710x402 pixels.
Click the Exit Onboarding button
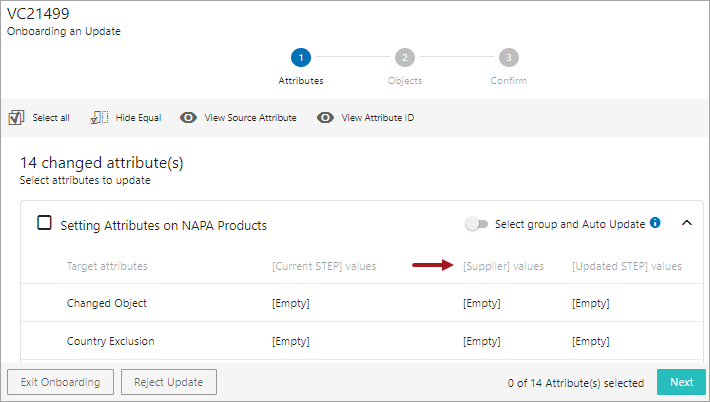[x=60, y=382]
